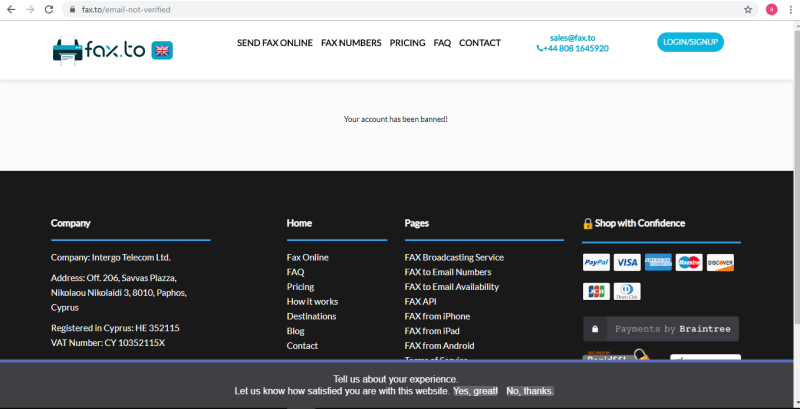Open the pink profile avatar
The height and width of the screenshot is (409, 800).
tap(771, 10)
